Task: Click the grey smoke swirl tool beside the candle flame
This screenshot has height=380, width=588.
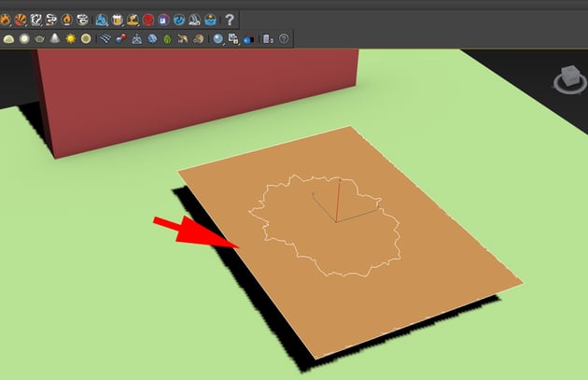Action: pyautogui.click(x=82, y=20)
